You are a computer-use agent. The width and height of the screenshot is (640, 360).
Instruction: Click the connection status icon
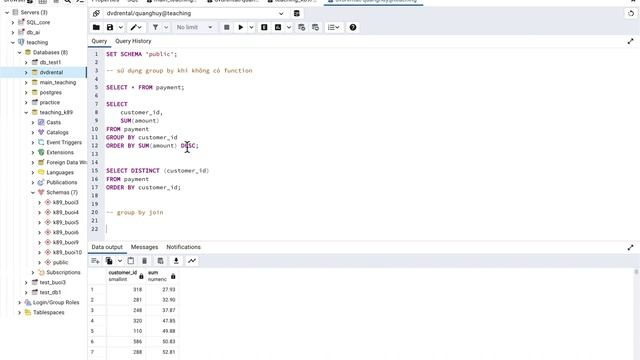click(96, 13)
